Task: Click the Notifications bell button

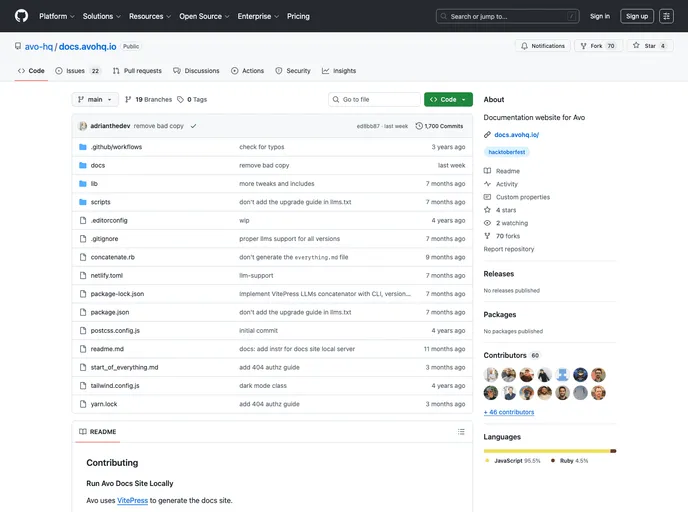Action: [543, 46]
